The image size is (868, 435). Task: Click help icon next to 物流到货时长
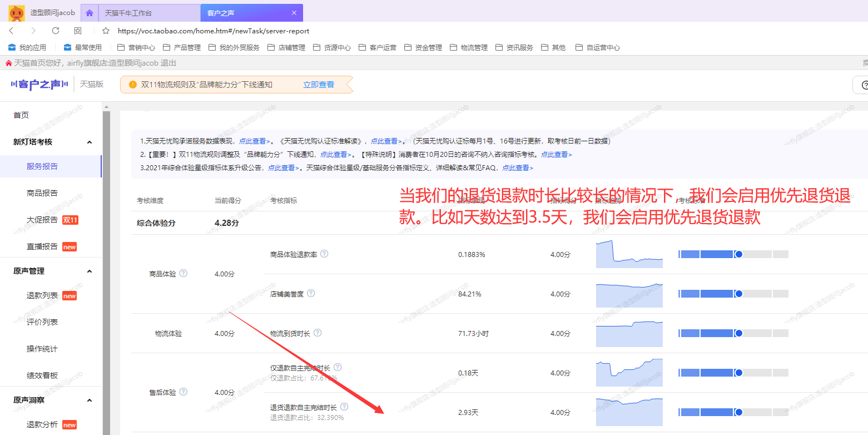(x=318, y=333)
